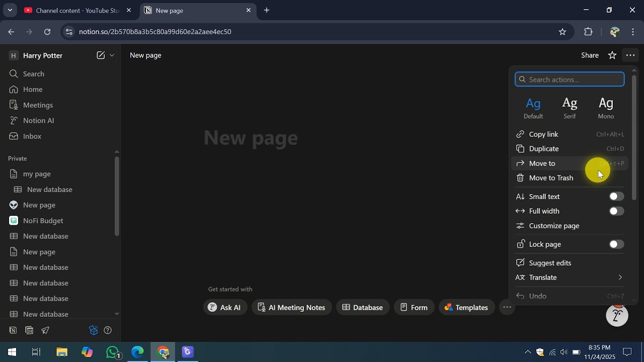
Task: Select the Serif font style
Action: 570,108
